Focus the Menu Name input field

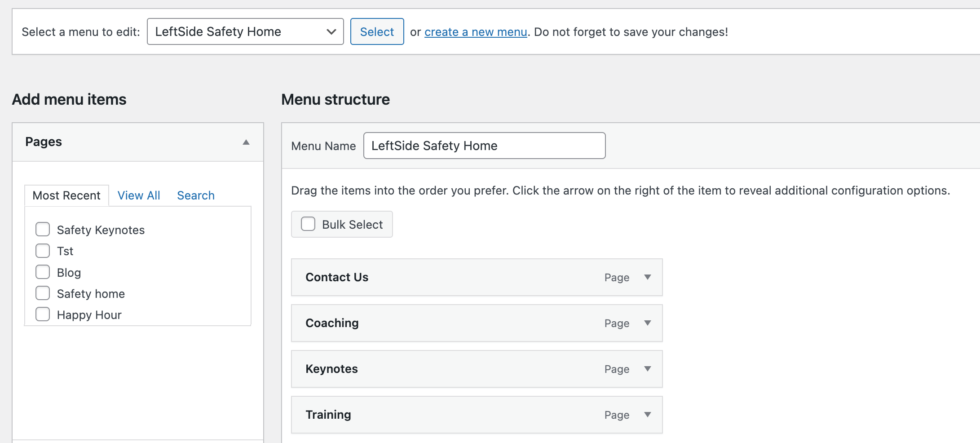(x=484, y=146)
